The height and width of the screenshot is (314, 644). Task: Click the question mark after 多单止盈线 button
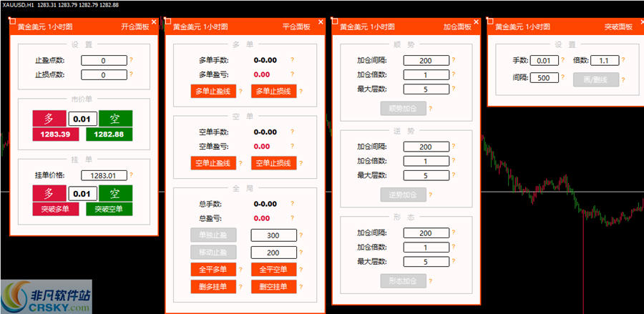pyautogui.click(x=240, y=92)
